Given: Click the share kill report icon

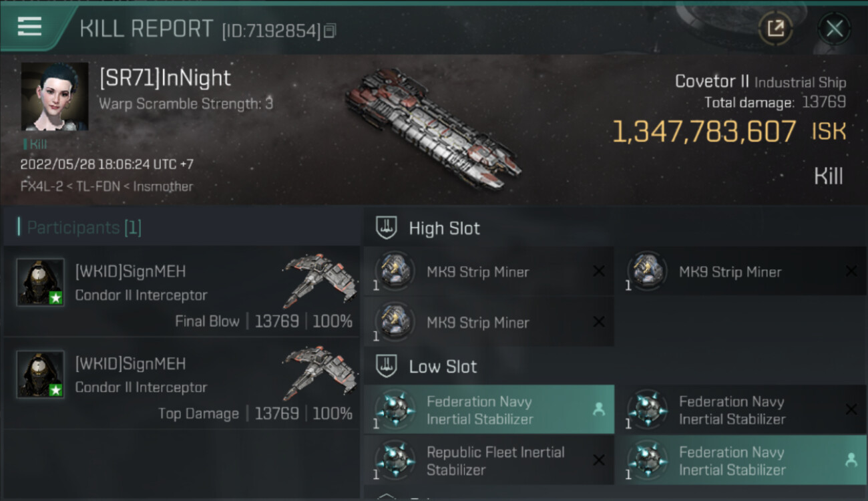Looking at the screenshot, I should (775, 28).
